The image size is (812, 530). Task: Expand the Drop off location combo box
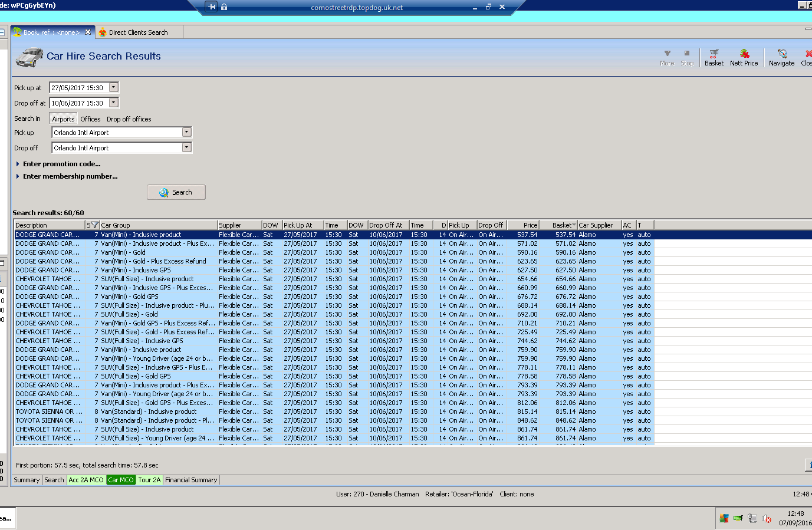[186, 147]
